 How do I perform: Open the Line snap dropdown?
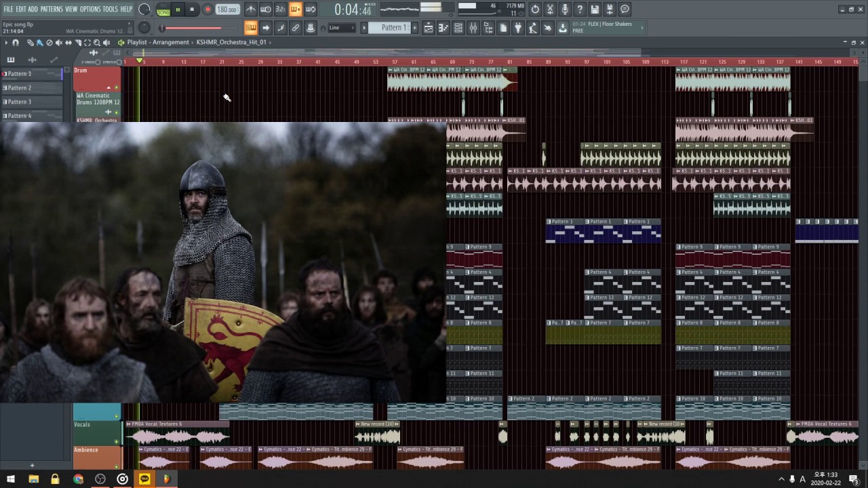tap(342, 28)
